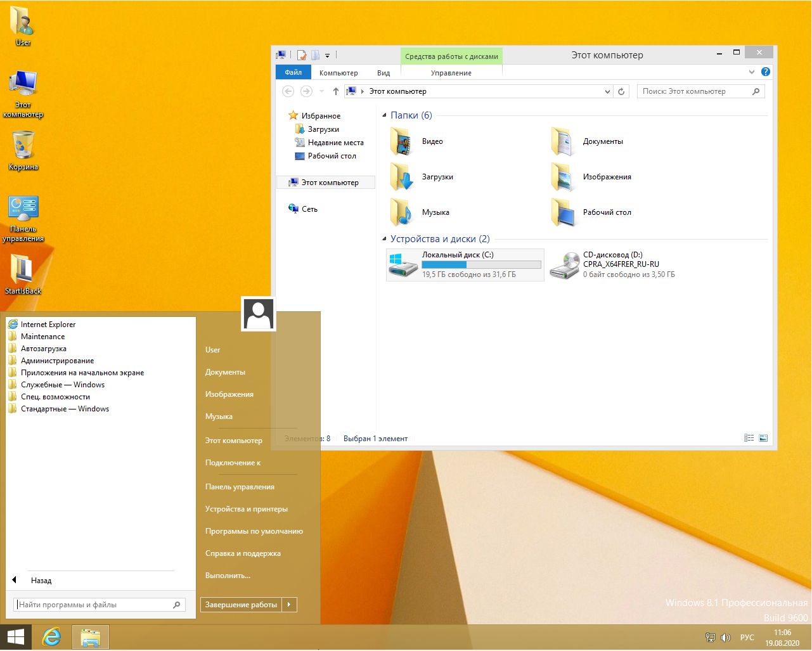Open the address bar history dropdown
812x651 pixels.
pyautogui.click(x=607, y=92)
